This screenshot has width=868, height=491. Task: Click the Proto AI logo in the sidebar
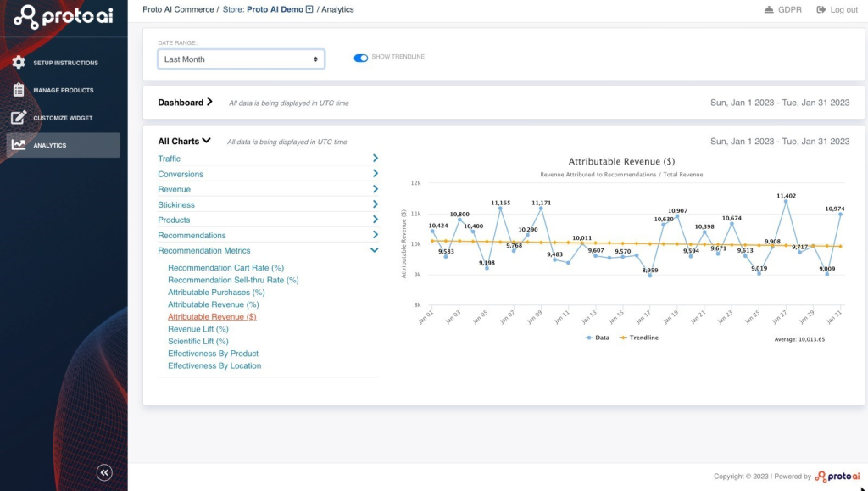point(64,17)
